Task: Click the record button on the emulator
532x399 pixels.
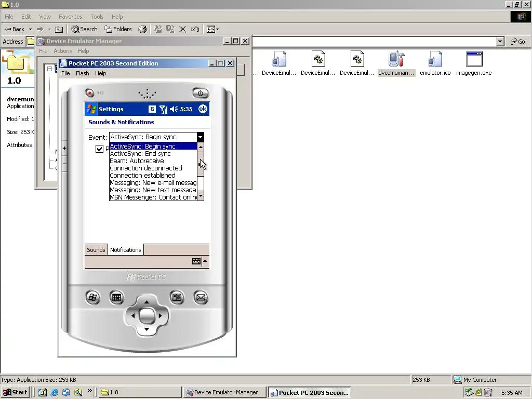Action: tap(89, 92)
